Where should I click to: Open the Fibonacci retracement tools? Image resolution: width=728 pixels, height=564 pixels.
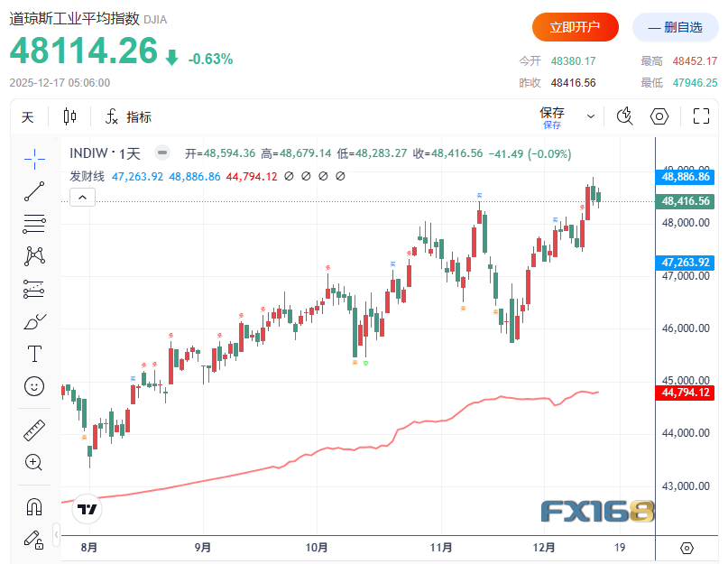(34, 224)
